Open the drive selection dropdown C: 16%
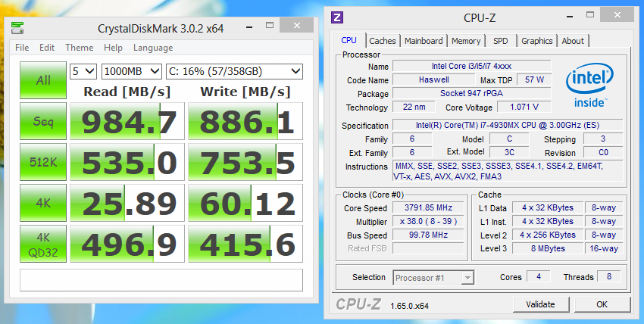This screenshot has width=644, height=324. point(235,71)
